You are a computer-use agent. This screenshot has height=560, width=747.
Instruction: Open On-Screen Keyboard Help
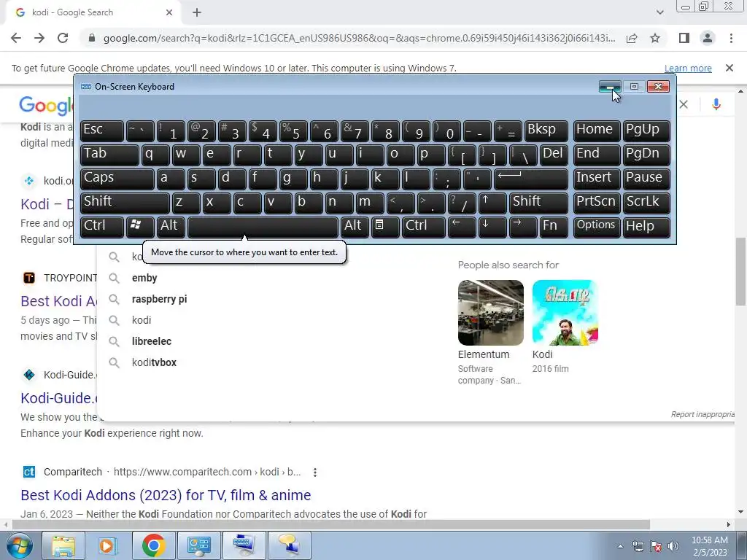(646, 226)
